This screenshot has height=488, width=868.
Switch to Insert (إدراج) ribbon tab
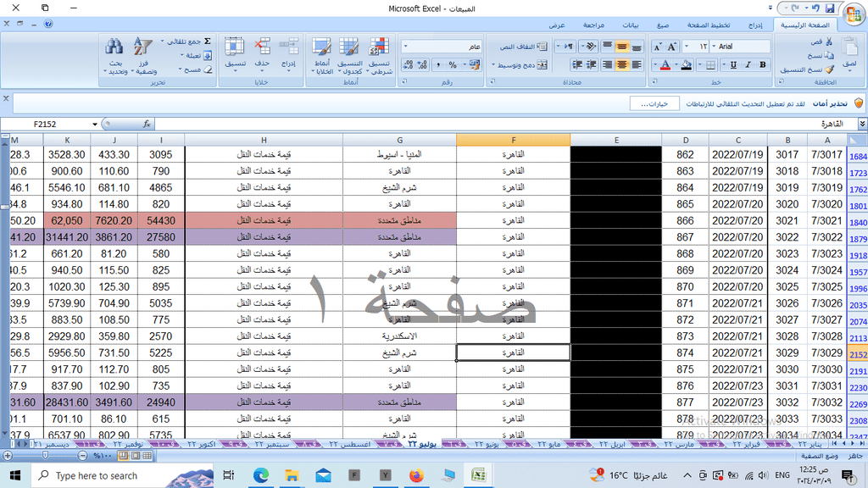[754, 25]
